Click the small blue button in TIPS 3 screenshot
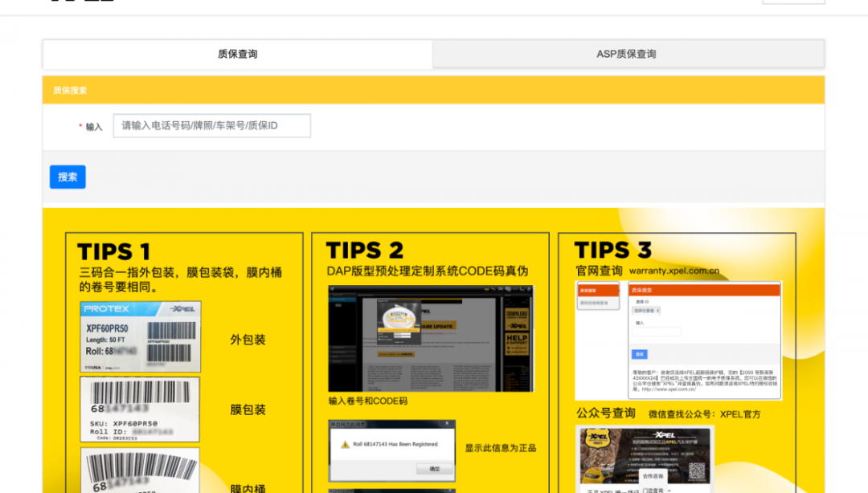 [x=640, y=353]
